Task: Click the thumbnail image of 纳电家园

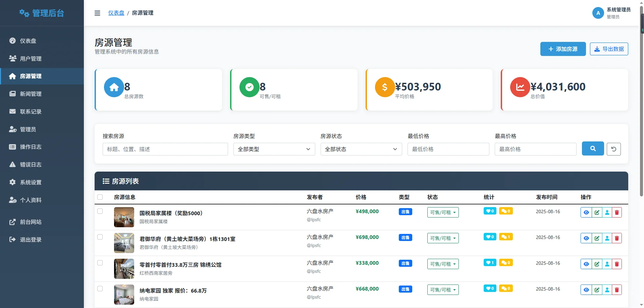Action: 124,294
